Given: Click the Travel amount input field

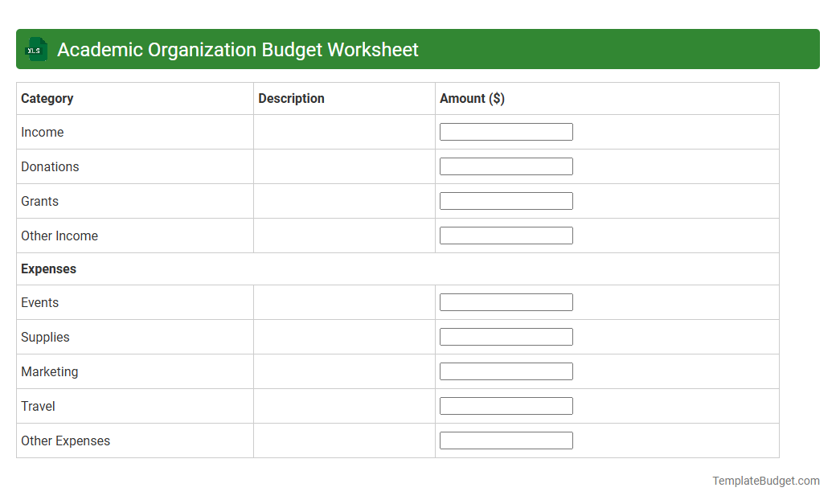Looking at the screenshot, I should [506, 405].
